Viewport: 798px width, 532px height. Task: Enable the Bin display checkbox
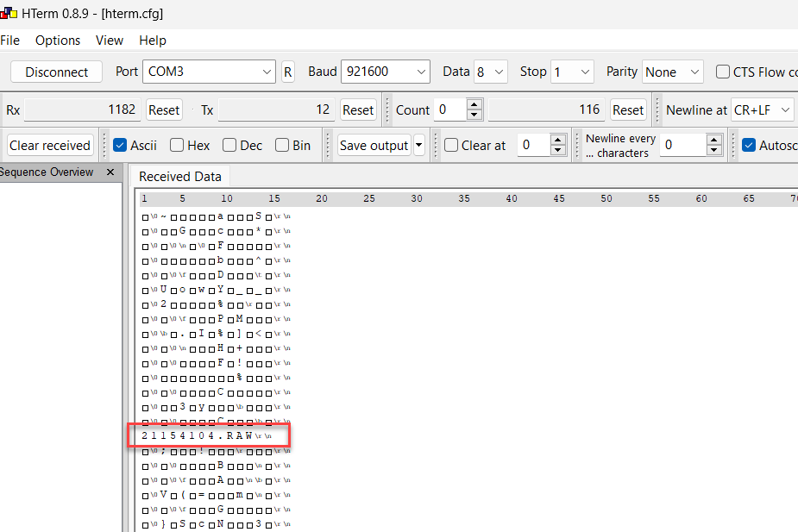pyautogui.click(x=282, y=146)
